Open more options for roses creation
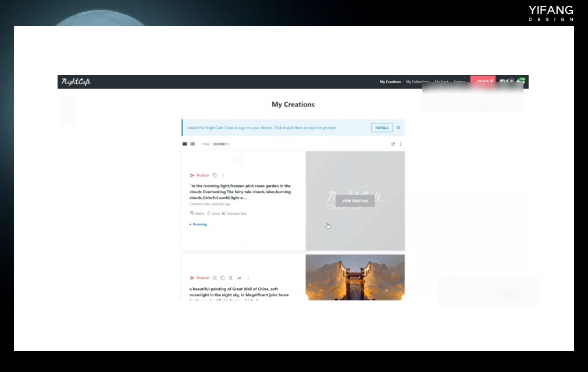This screenshot has width=588, height=372. coord(223,175)
